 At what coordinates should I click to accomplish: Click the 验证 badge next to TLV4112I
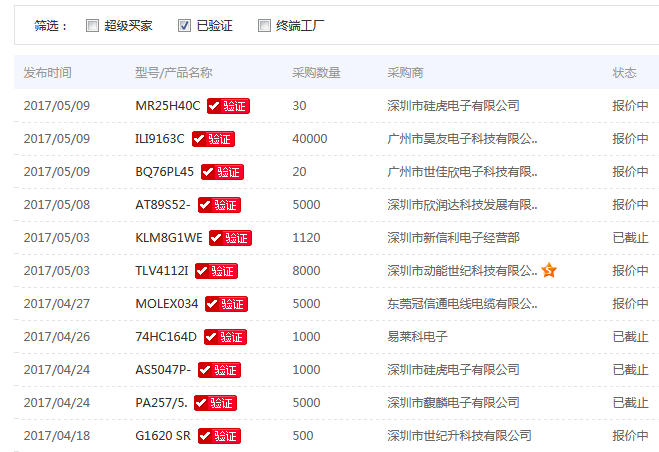pyautogui.click(x=216, y=271)
